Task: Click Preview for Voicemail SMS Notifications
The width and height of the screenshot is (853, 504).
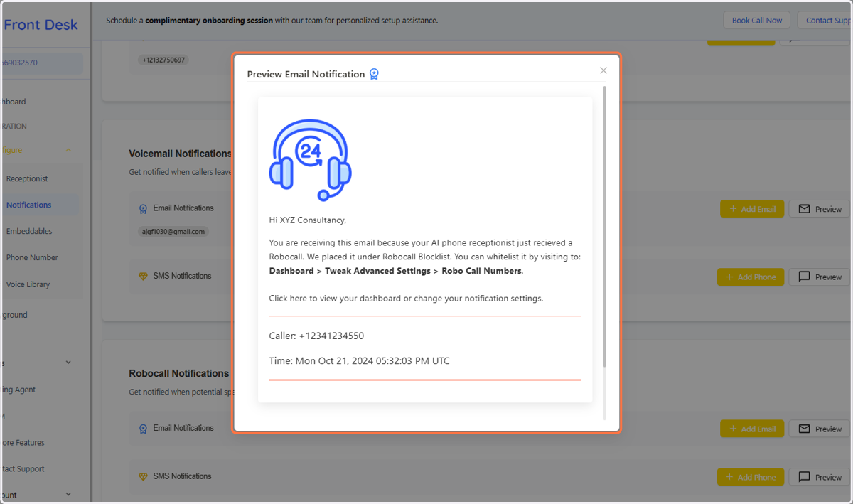Action: pos(820,277)
